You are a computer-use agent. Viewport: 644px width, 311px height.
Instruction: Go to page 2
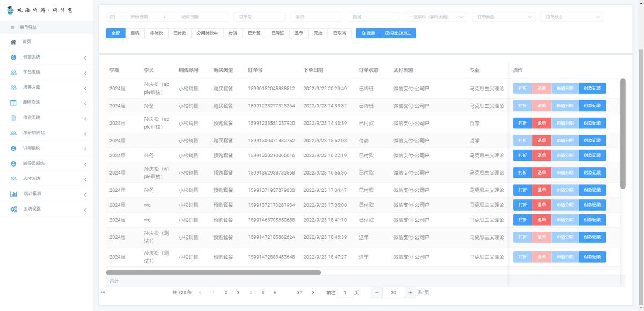point(226,292)
